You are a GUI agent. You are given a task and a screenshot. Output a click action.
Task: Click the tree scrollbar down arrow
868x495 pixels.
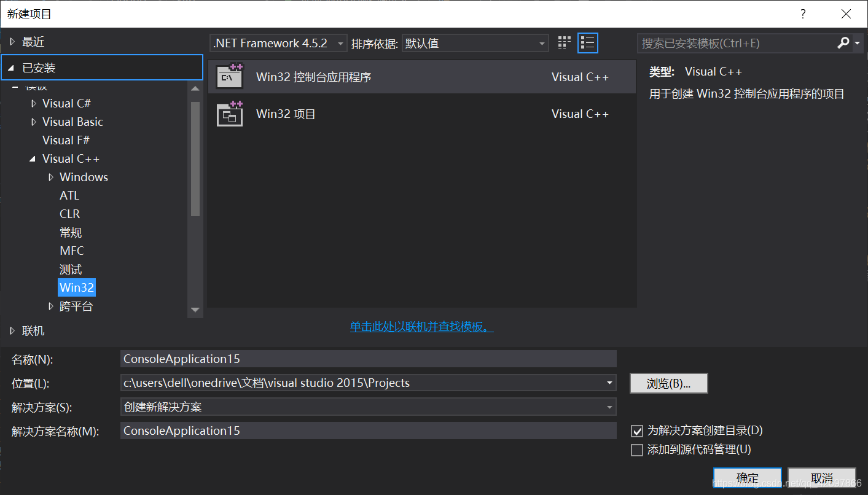pos(195,310)
